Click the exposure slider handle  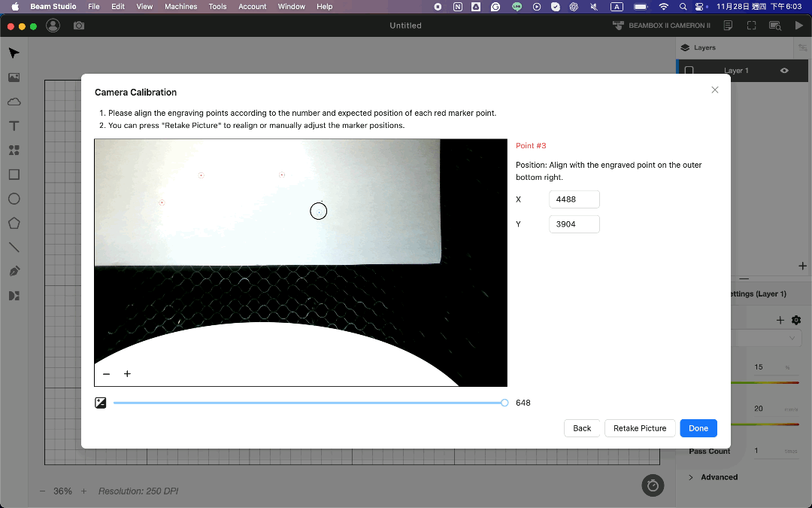[x=504, y=403]
